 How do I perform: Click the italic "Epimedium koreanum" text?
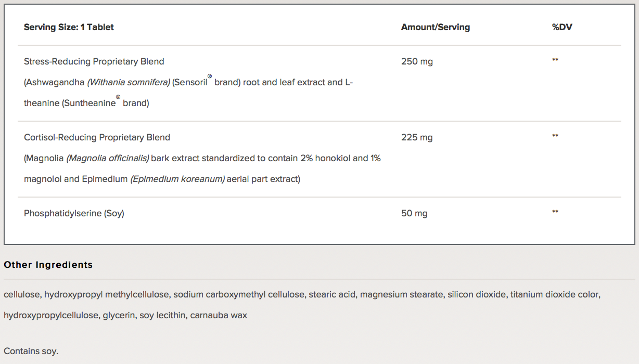click(177, 179)
